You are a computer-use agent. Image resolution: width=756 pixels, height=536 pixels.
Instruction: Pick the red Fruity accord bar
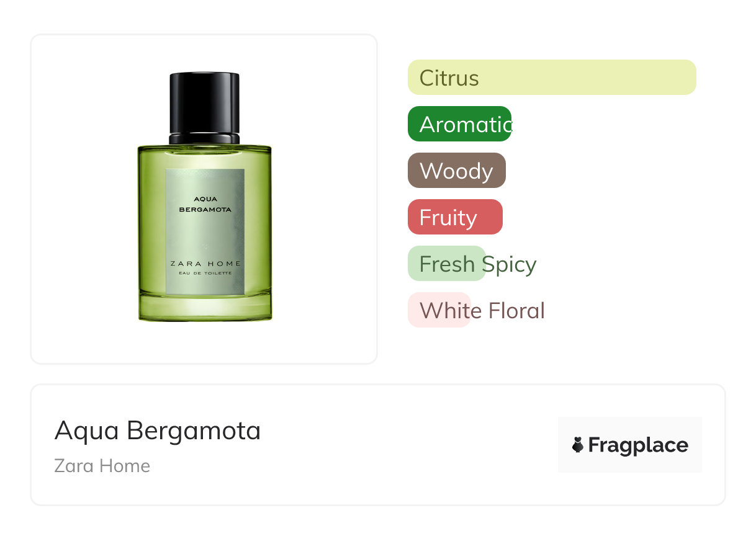click(x=455, y=217)
